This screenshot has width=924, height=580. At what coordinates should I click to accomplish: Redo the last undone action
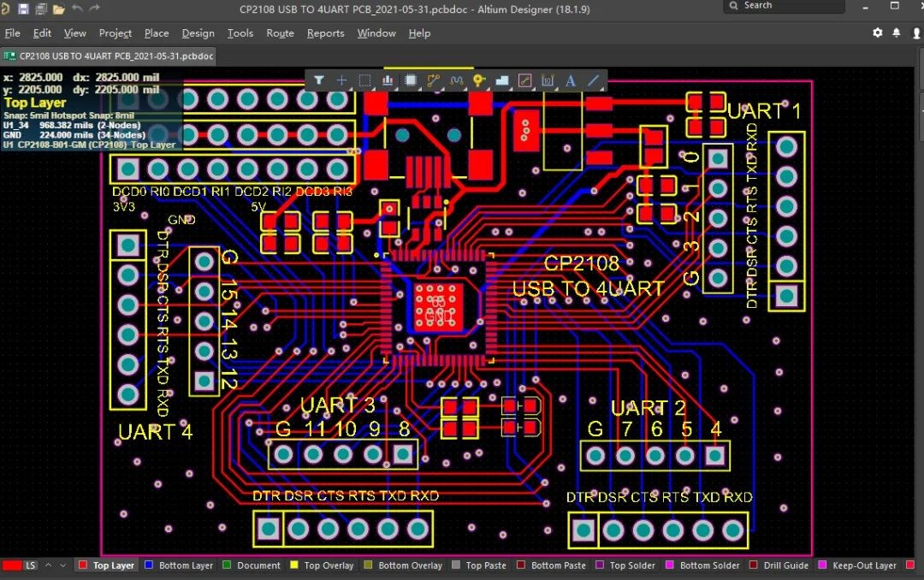(x=95, y=9)
